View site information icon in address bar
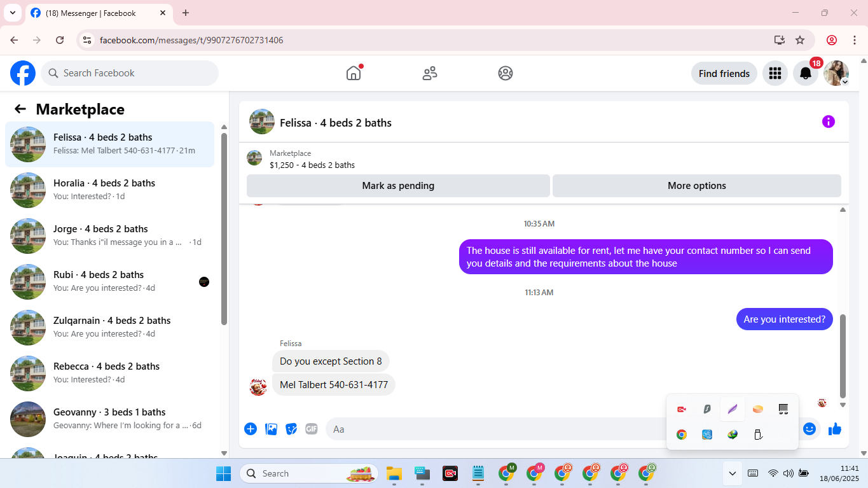The width and height of the screenshot is (868, 488). pyautogui.click(x=88, y=40)
